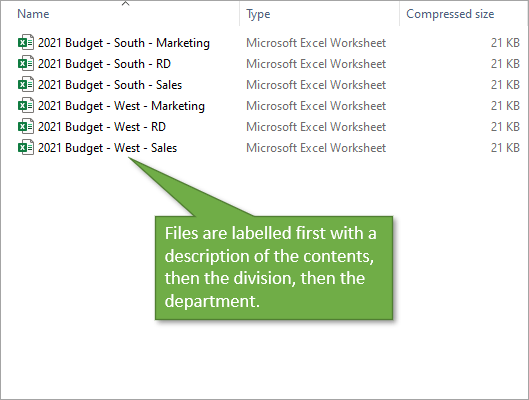529x400 pixels.
Task: Click Excel icon for South - Marketing file
Action: [x=26, y=42]
